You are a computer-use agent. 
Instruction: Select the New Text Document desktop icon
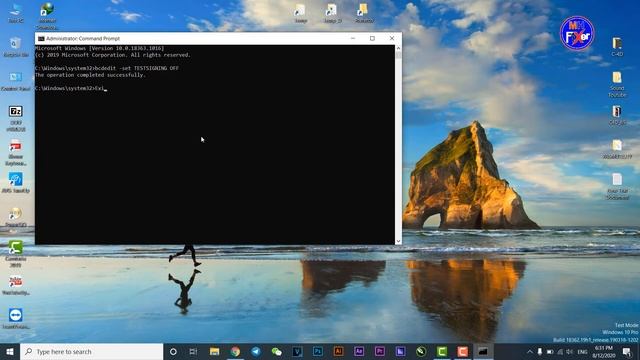point(617,186)
